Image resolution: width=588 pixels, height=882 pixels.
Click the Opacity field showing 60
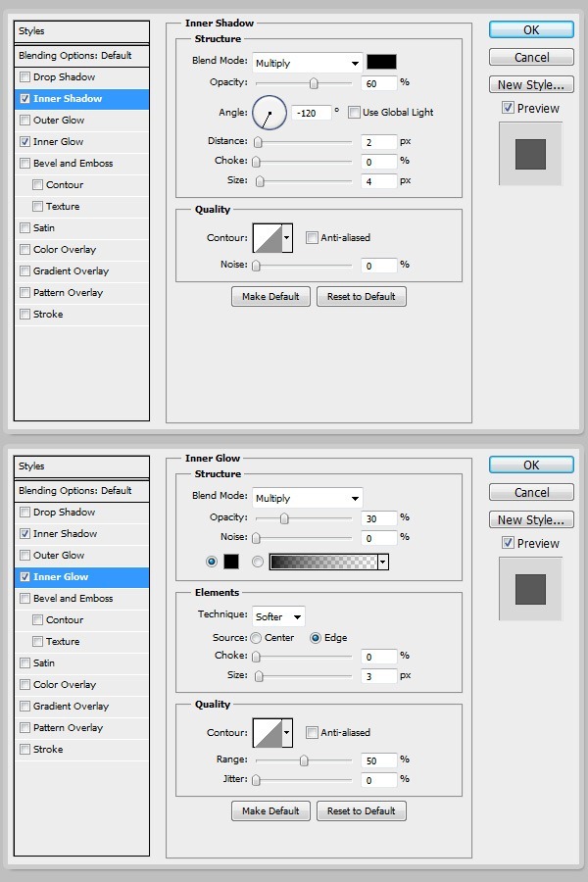[x=378, y=84]
